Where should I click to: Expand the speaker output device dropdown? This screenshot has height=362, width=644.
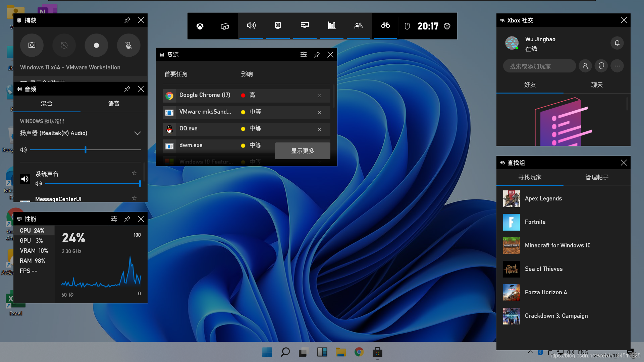pos(137,133)
